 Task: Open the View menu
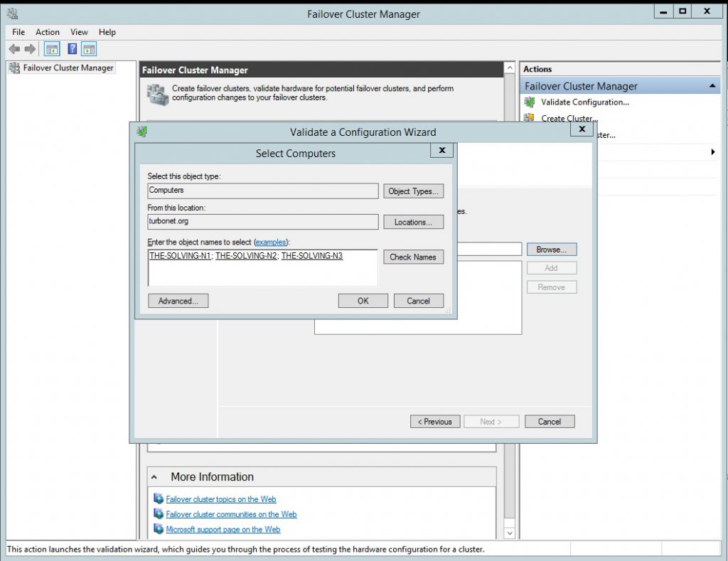pyautogui.click(x=78, y=32)
